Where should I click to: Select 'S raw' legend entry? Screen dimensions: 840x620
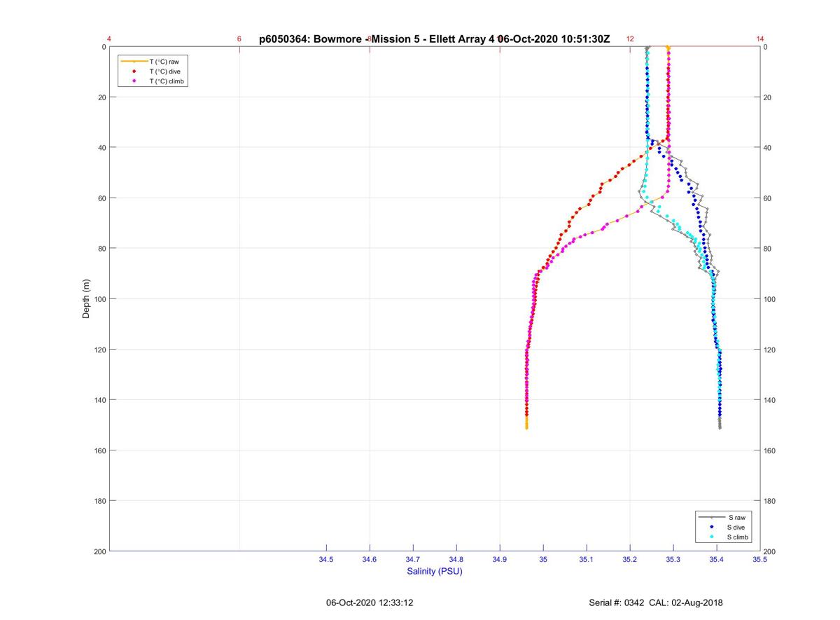pyautogui.click(x=736, y=517)
